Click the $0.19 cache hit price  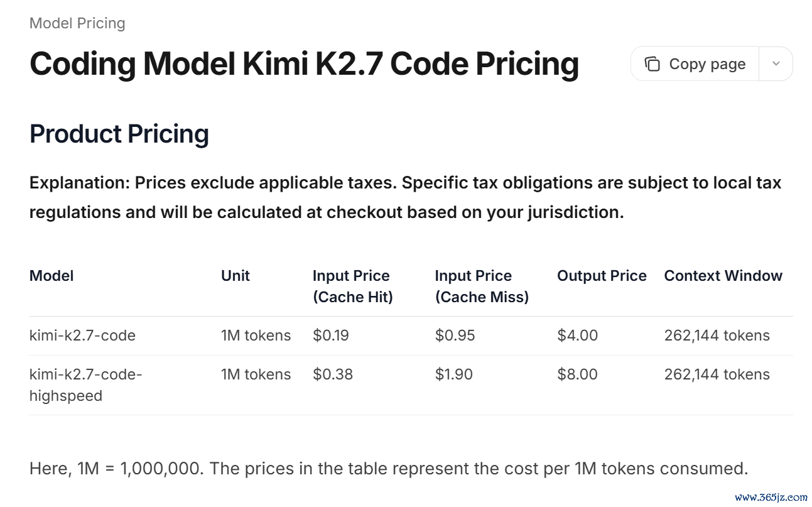[x=331, y=335]
